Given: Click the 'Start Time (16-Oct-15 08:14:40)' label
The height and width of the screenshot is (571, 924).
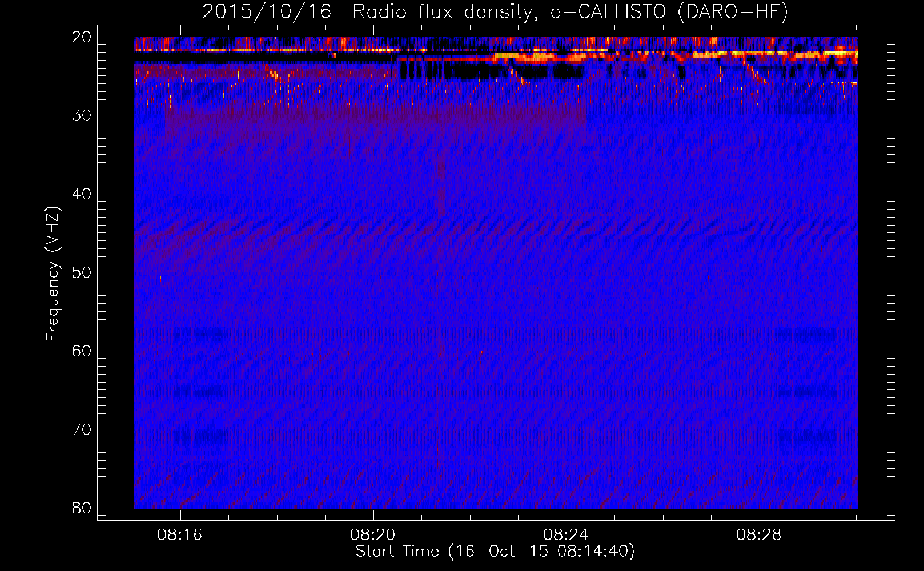Looking at the screenshot, I should coord(495,552).
